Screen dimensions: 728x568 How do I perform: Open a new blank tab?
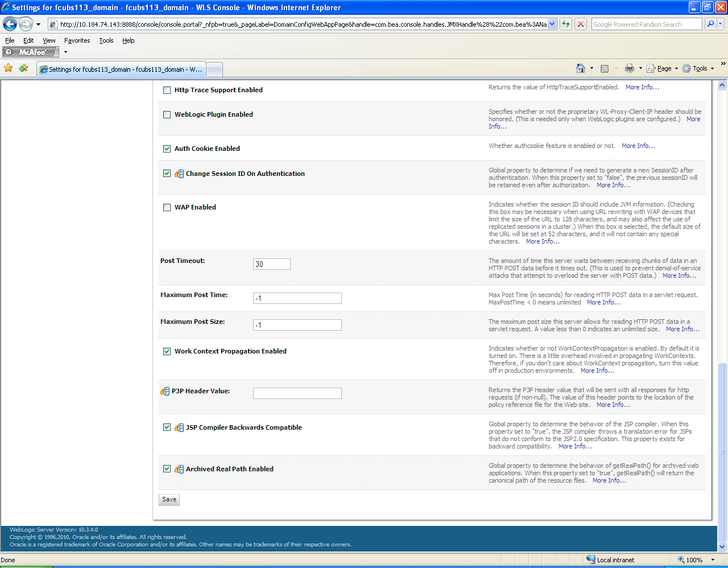(x=214, y=69)
